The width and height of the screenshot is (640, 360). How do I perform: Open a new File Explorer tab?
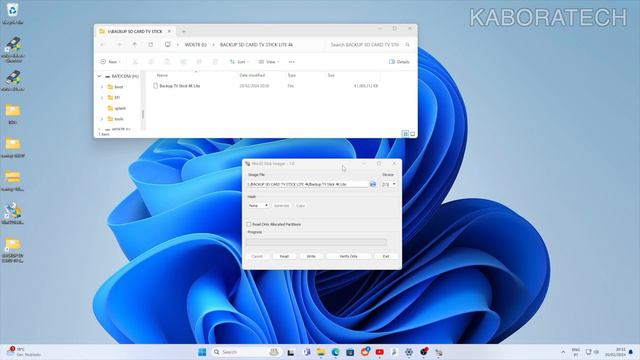184,31
